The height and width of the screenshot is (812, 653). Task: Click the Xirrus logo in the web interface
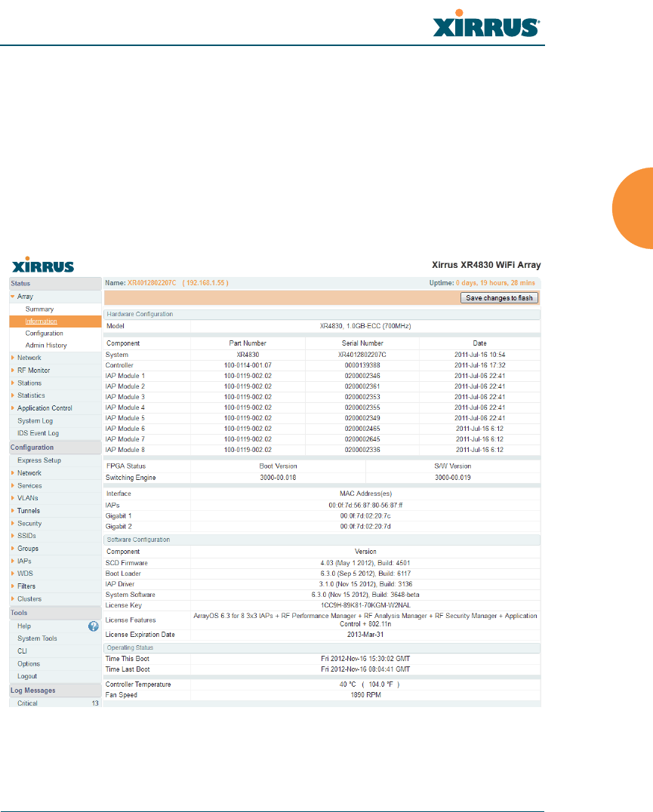(x=43, y=265)
